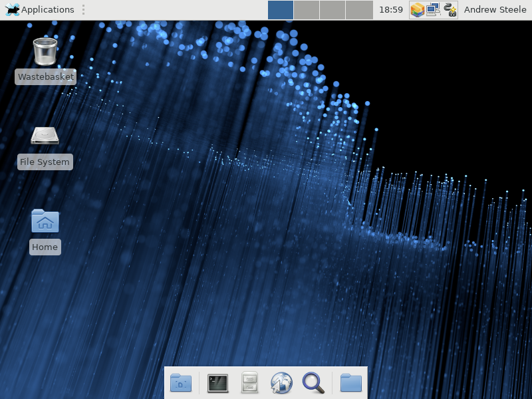This screenshot has height=399, width=532.
Task: Switch to the second workspace
Action: pos(307,10)
